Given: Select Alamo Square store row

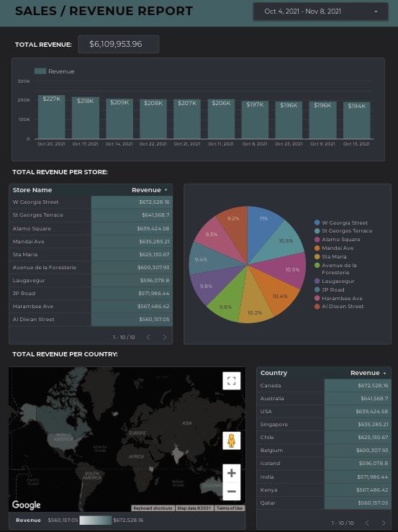Looking at the screenshot, I should pos(91,228).
